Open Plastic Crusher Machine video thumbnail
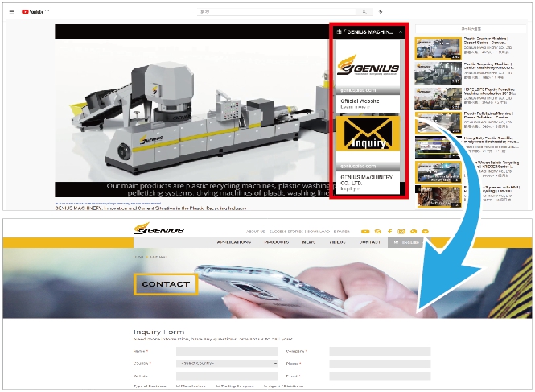The height and width of the screenshot is (392, 535). pyautogui.click(x=438, y=48)
